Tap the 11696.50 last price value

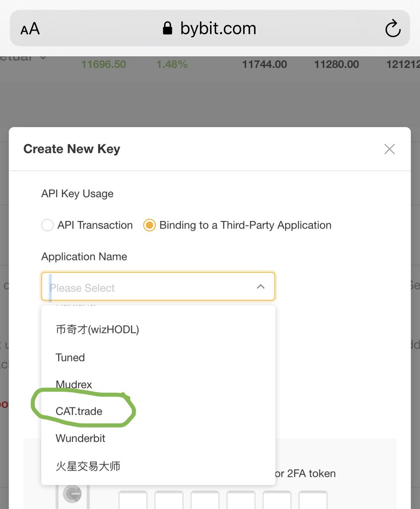pos(104,64)
